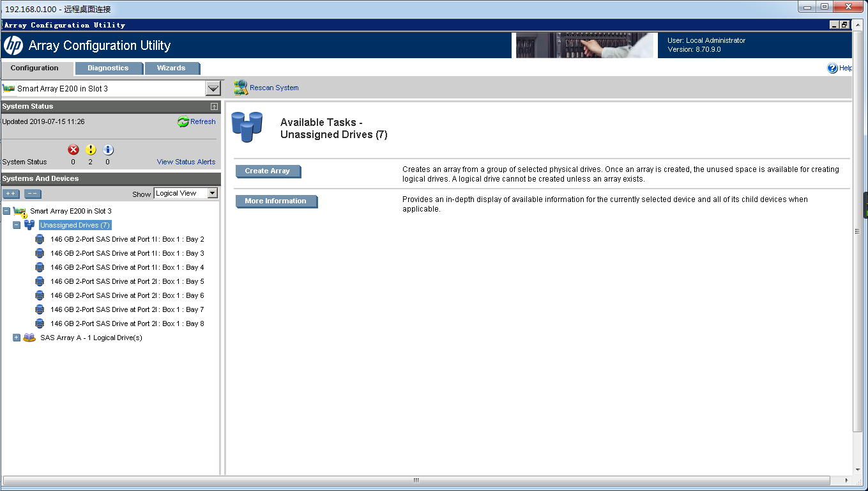Image resolution: width=868 pixels, height=491 pixels.
Task: Select SAS drive at Port 2I Bay 5
Action: pyautogui.click(x=128, y=281)
